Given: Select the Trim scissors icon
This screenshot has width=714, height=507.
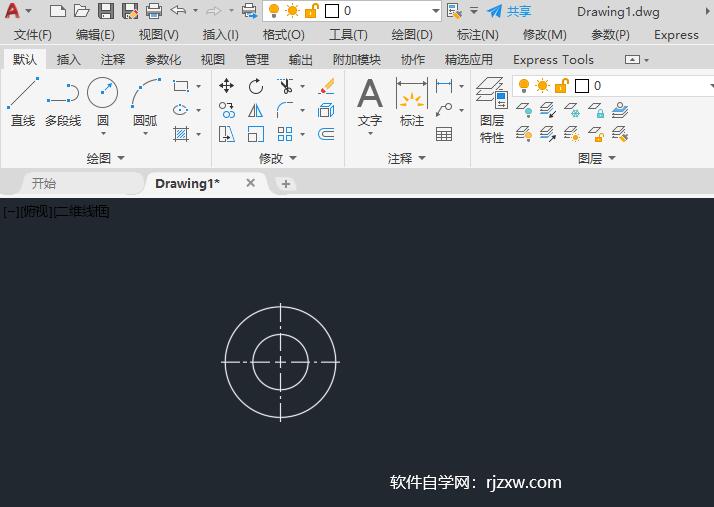Looking at the screenshot, I should tap(285, 86).
